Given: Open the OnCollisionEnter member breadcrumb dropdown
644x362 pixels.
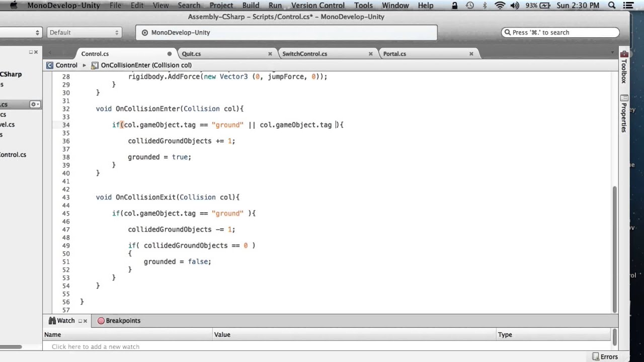Looking at the screenshot, I should click(x=141, y=65).
